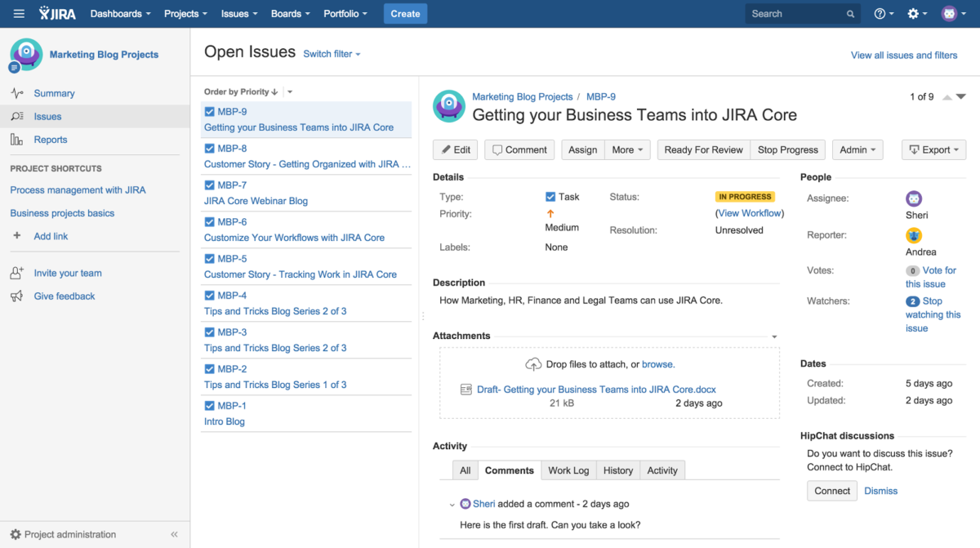The width and height of the screenshot is (980, 548).
Task: Open the JIRA administration gear icon
Action: [914, 13]
